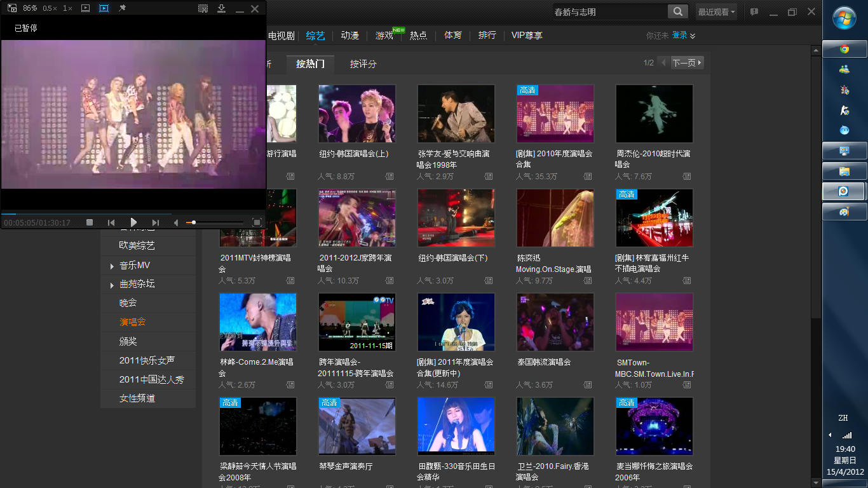The image size is (868, 488).
Task: Mute the player volume speaker icon
Action: pyautogui.click(x=176, y=222)
